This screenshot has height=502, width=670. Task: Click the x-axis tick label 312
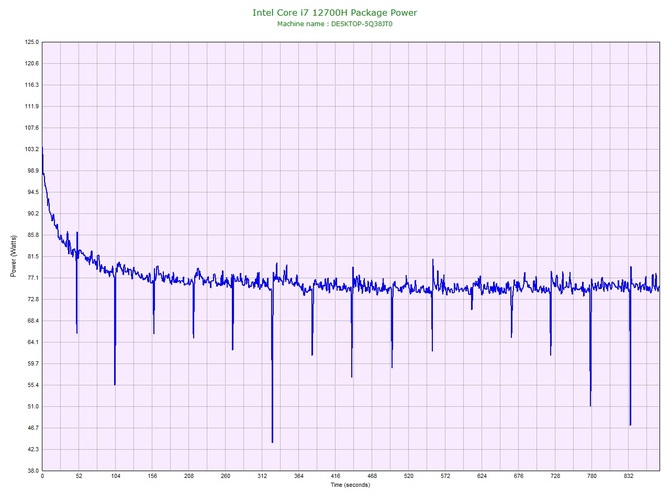tap(262, 476)
